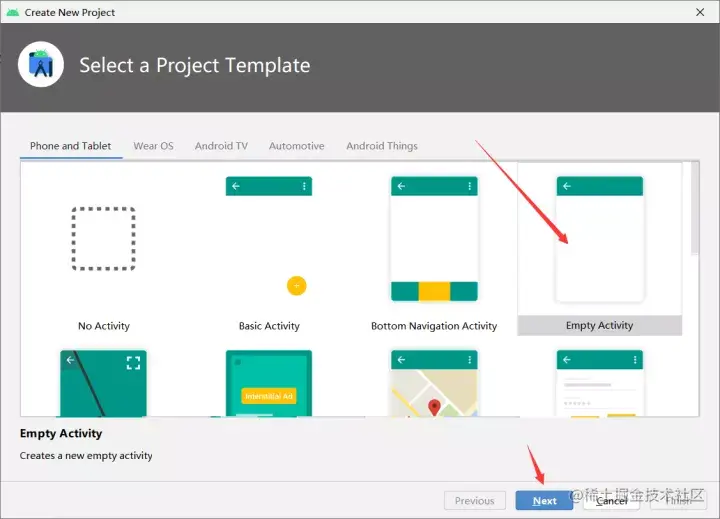Click the Cancel button
Image resolution: width=720 pixels, height=519 pixels.
pyautogui.click(x=611, y=501)
